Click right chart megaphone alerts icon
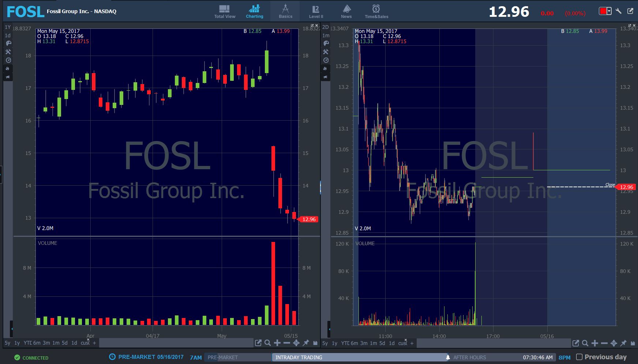The width and height of the screenshot is (638, 364). [x=326, y=77]
